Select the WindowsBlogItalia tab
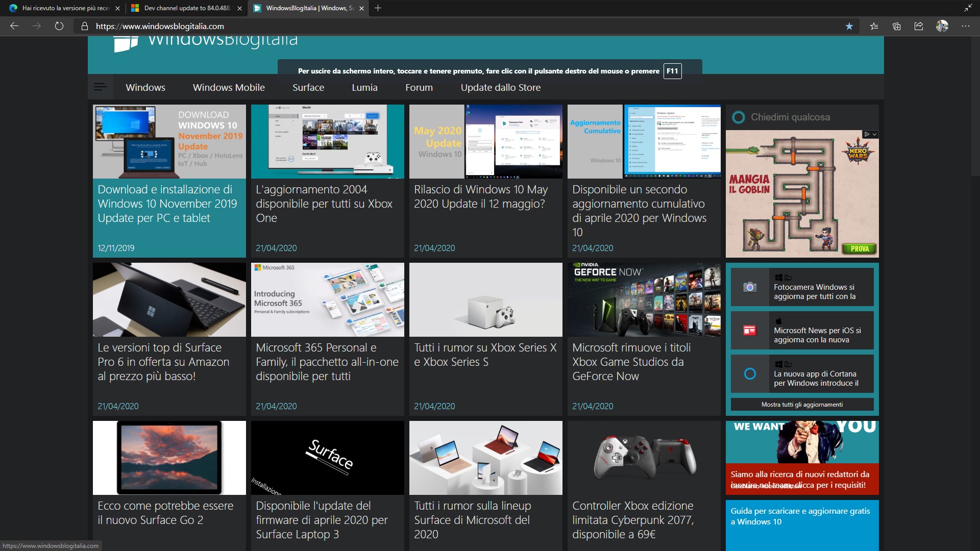Viewport: 980px width, 551px height. tap(309, 8)
